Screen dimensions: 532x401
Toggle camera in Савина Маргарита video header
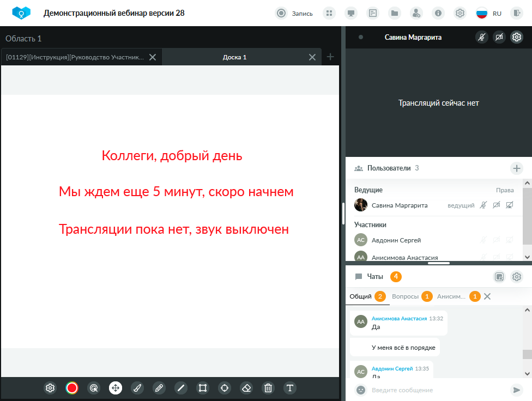tap(499, 37)
